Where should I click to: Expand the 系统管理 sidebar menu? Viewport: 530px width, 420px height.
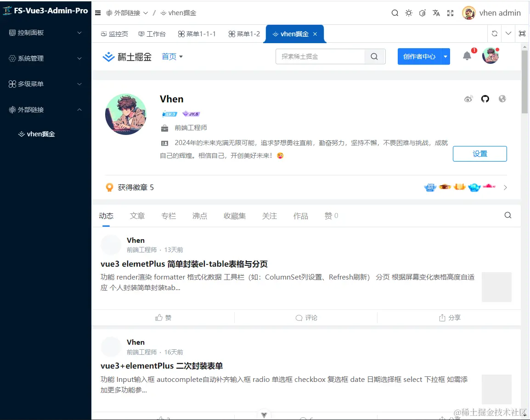[45, 58]
